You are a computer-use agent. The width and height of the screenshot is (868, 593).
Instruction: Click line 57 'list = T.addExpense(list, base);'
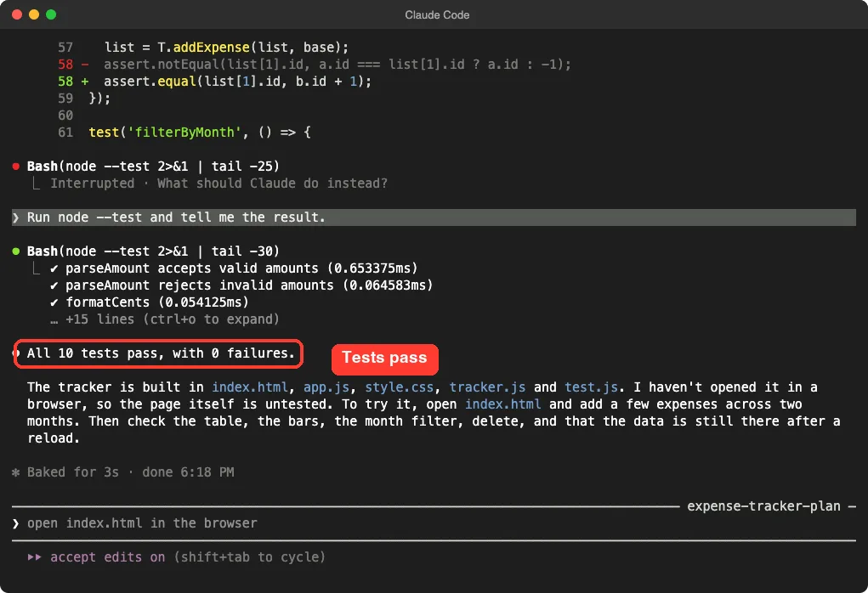pyautogui.click(x=226, y=48)
